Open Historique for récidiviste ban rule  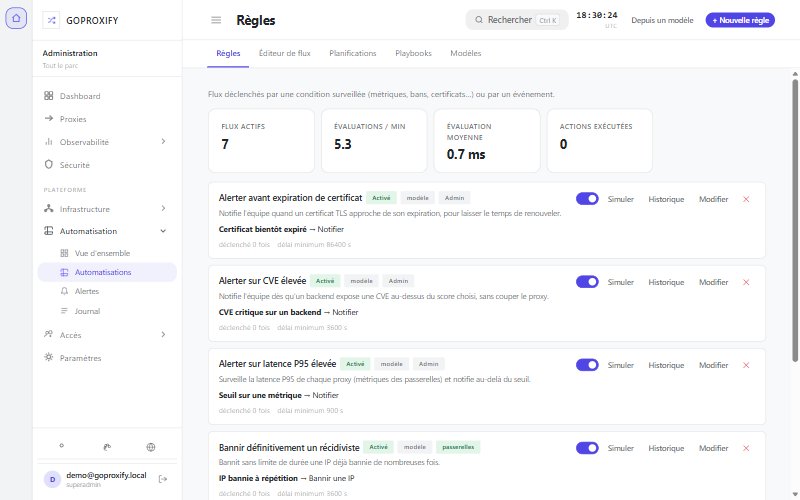pyautogui.click(x=666, y=448)
